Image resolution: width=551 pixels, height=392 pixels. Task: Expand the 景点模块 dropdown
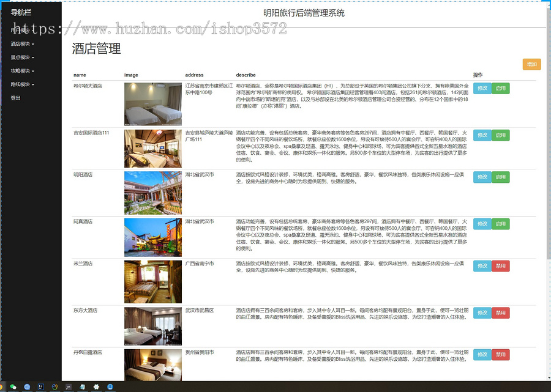[x=22, y=57]
